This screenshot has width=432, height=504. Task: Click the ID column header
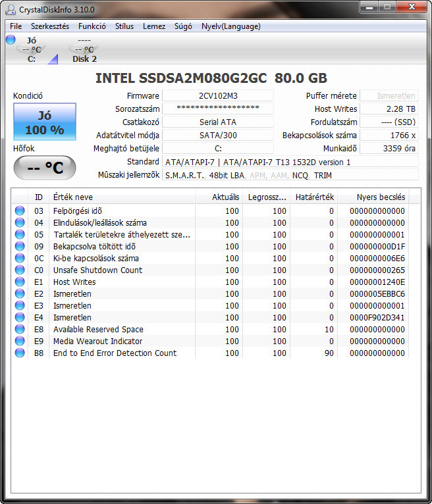(39, 197)
